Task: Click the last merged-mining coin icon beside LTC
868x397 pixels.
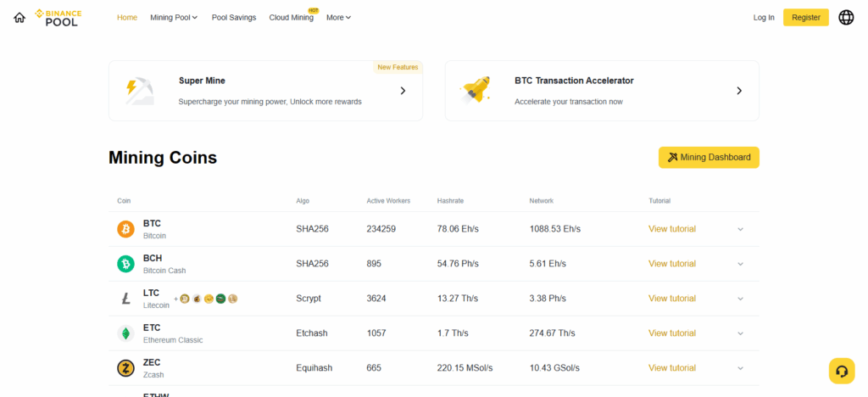Action: click(233, 299)
